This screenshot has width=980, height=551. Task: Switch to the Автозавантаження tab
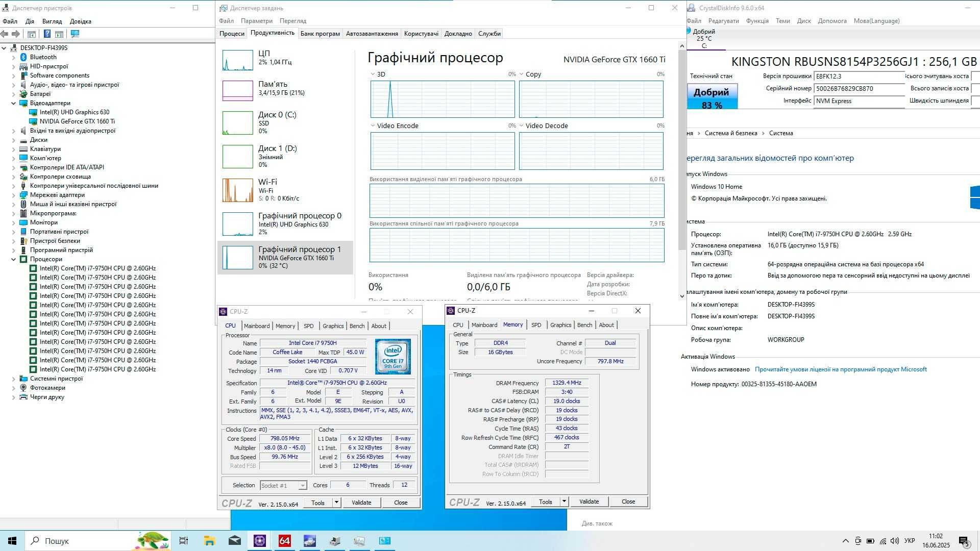[372, 34]
